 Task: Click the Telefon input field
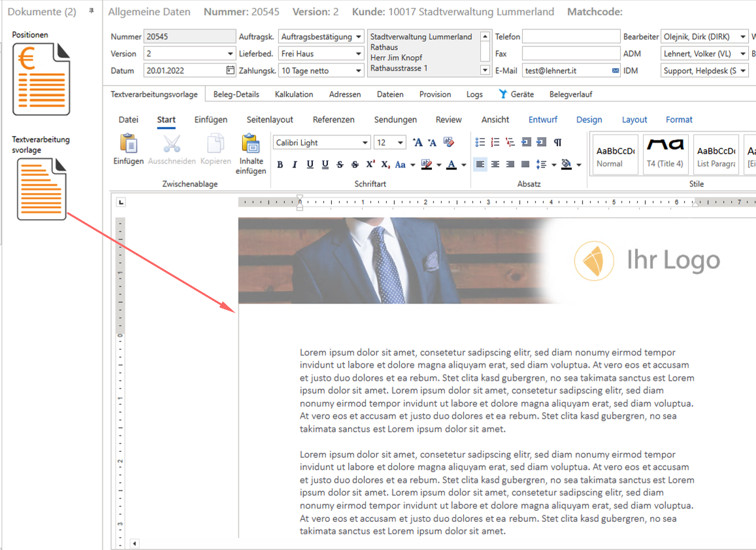(x=570, y=37)
